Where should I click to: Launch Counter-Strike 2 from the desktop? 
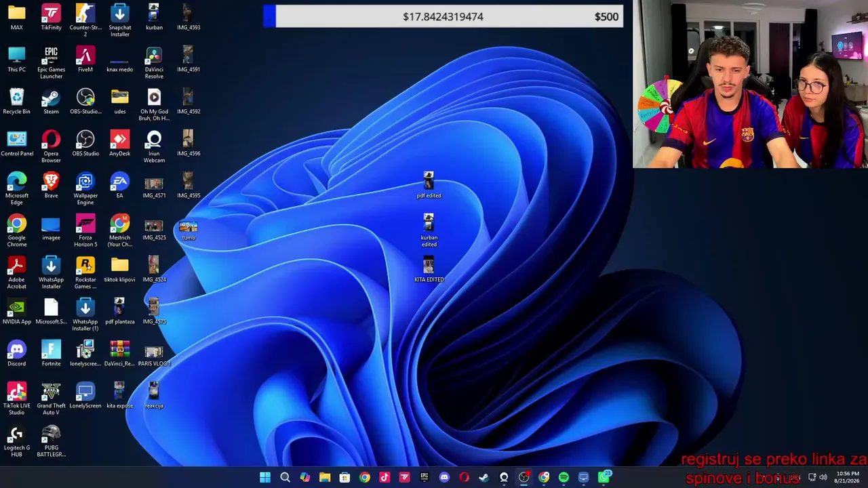tap(85, 20)
